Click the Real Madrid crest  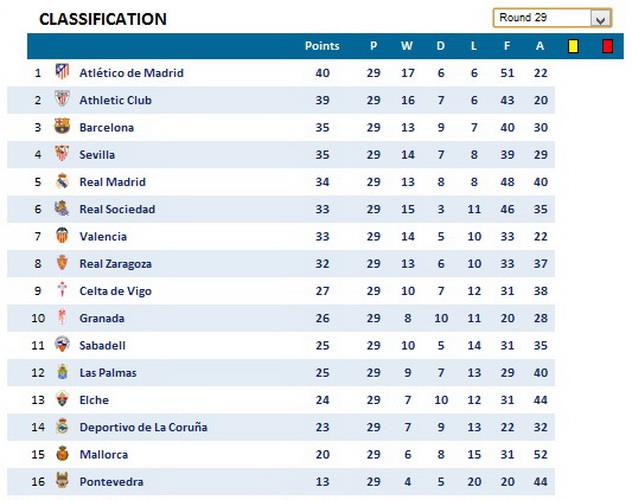[62, 182]
